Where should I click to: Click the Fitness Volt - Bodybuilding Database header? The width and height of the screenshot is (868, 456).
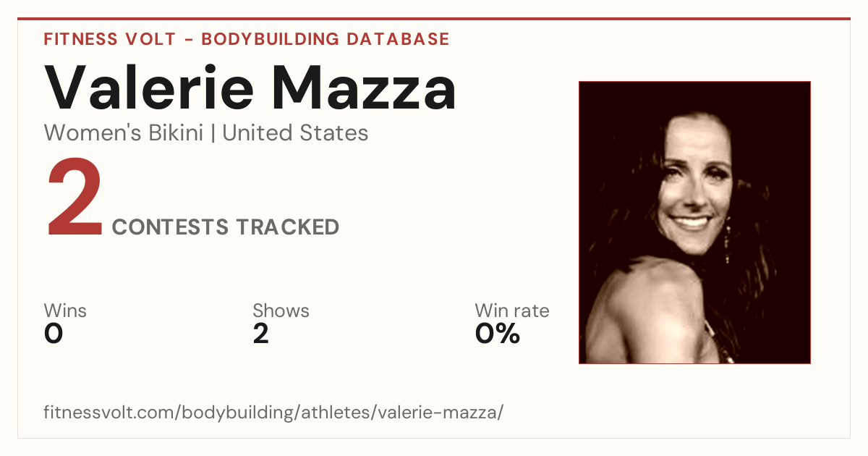click(247, 39)
